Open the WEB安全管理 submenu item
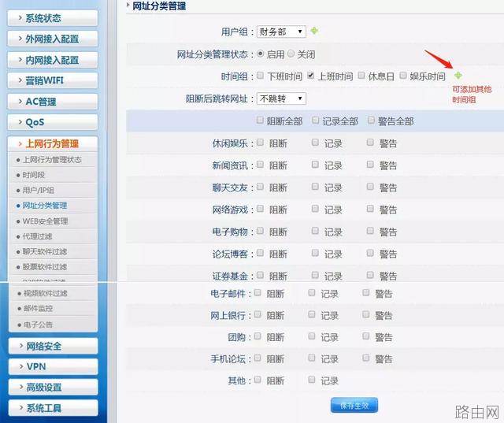 pos(46,221)
